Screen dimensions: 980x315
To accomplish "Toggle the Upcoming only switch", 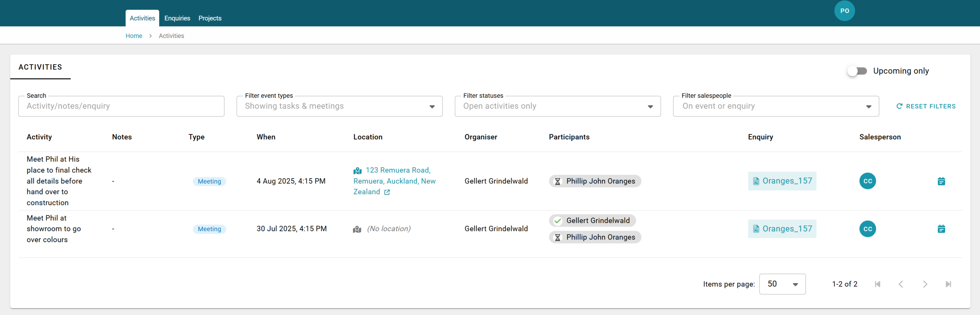I will [x=857, y=71].
